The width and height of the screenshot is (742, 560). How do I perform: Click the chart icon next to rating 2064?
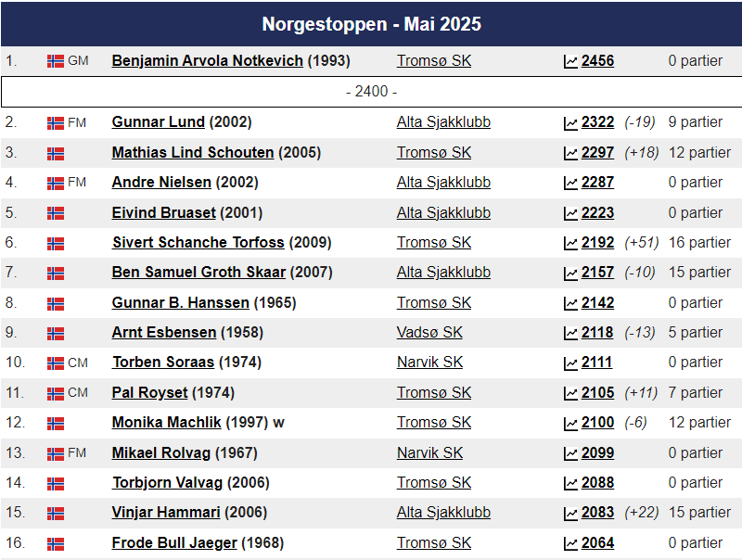click(x=570, y=543)
